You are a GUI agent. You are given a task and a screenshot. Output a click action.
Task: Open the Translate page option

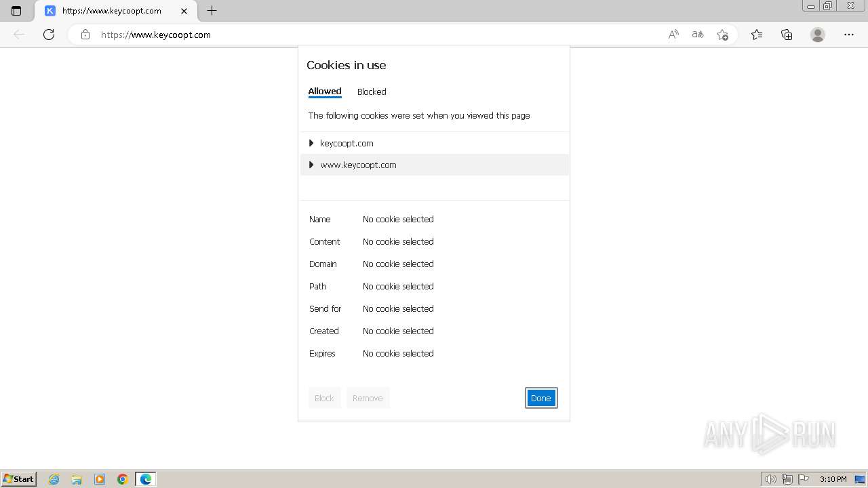698,35
